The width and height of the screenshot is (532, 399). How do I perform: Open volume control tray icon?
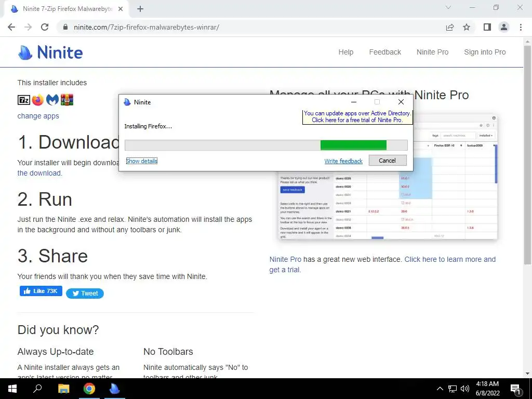[465, 389]
